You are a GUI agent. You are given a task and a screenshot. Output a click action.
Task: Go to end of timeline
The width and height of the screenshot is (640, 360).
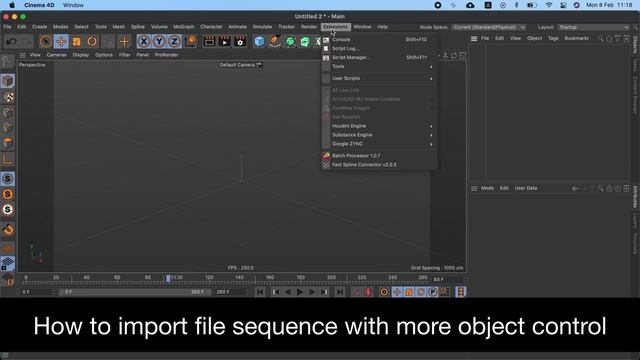pyautogui.click(x=340, y=292)
